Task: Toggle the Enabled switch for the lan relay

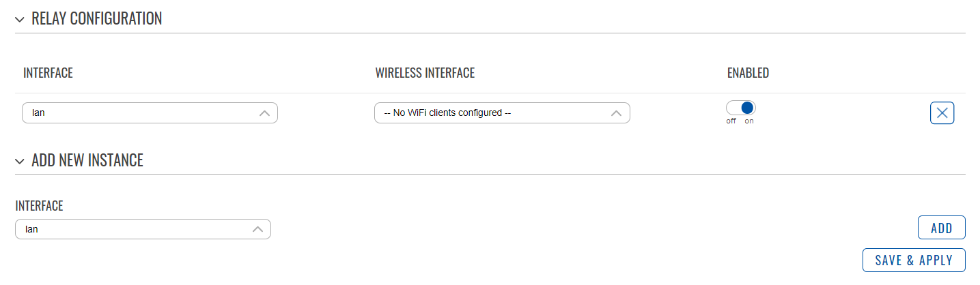Action: 741,108
